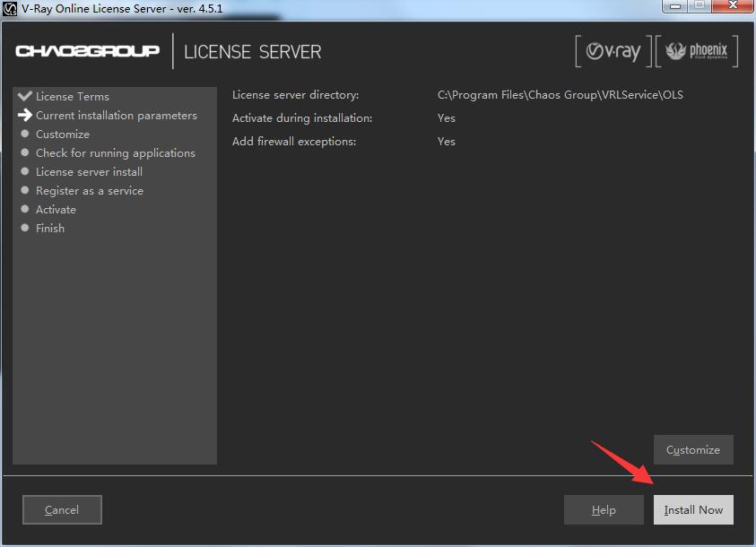Click the License server directory label
756x547 pixels.
coord(296,94)
